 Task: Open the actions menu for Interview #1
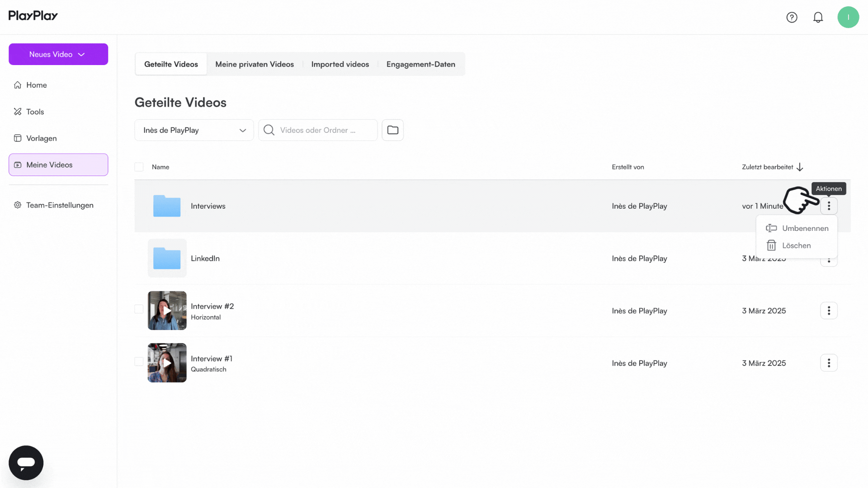tap(829, 363)
